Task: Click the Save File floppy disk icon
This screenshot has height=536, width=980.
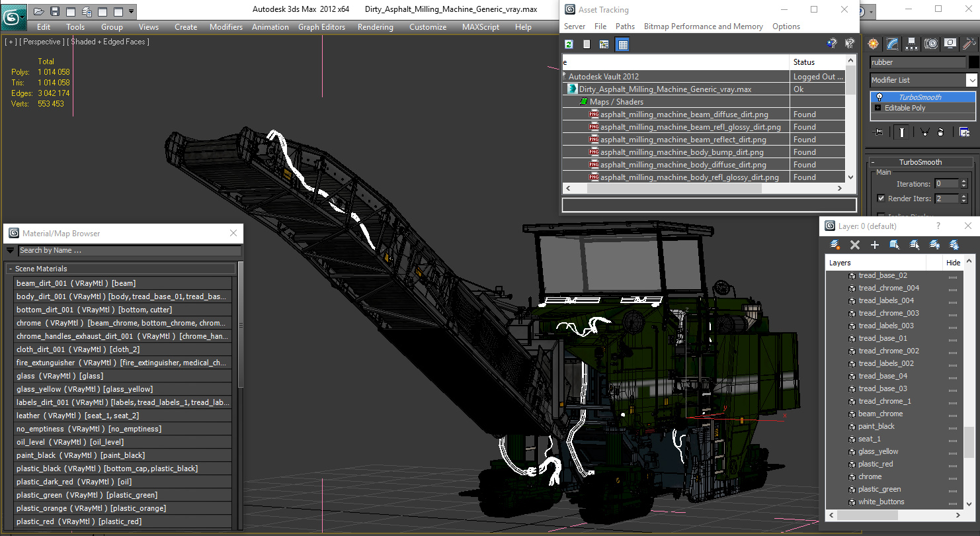Action: (55, 11)
